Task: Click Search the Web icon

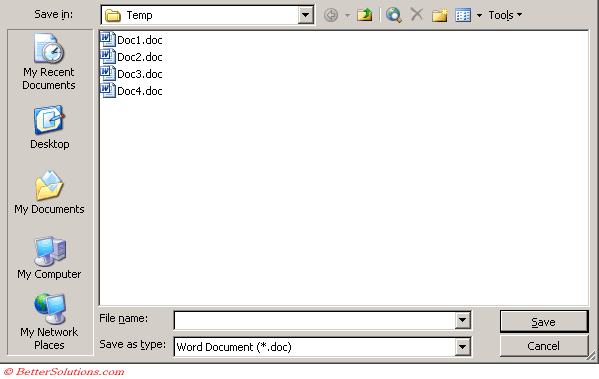Action: [x=393, y=15]
